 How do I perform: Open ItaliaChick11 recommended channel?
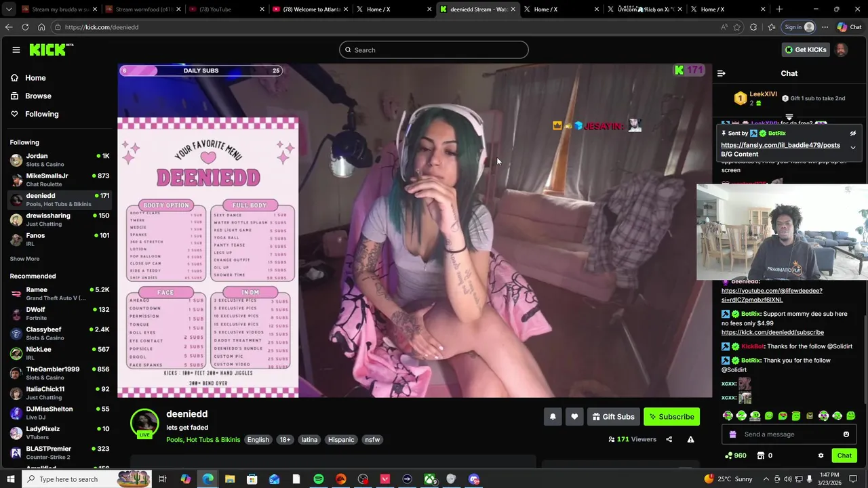tap(59, 393)
